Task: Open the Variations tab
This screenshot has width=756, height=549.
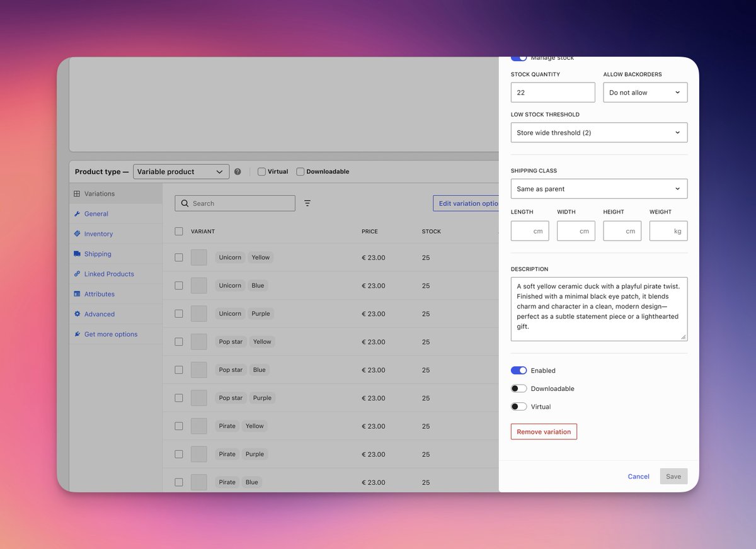Action: tap(116, 194)
